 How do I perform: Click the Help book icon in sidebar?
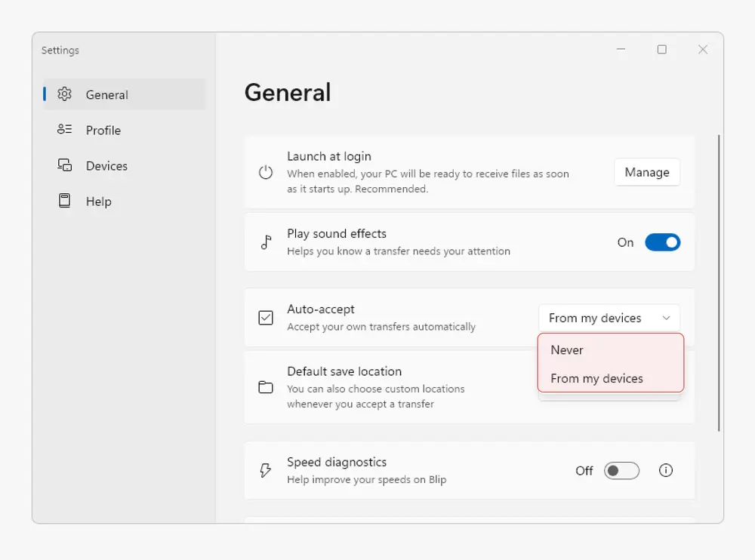tap(65, 201)
